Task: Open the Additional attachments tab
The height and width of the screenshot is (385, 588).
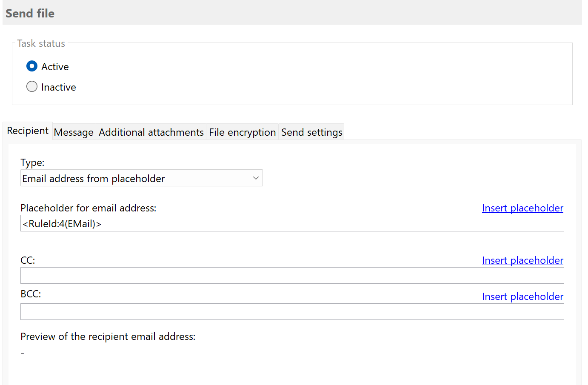Action: (x=151, y=132)
